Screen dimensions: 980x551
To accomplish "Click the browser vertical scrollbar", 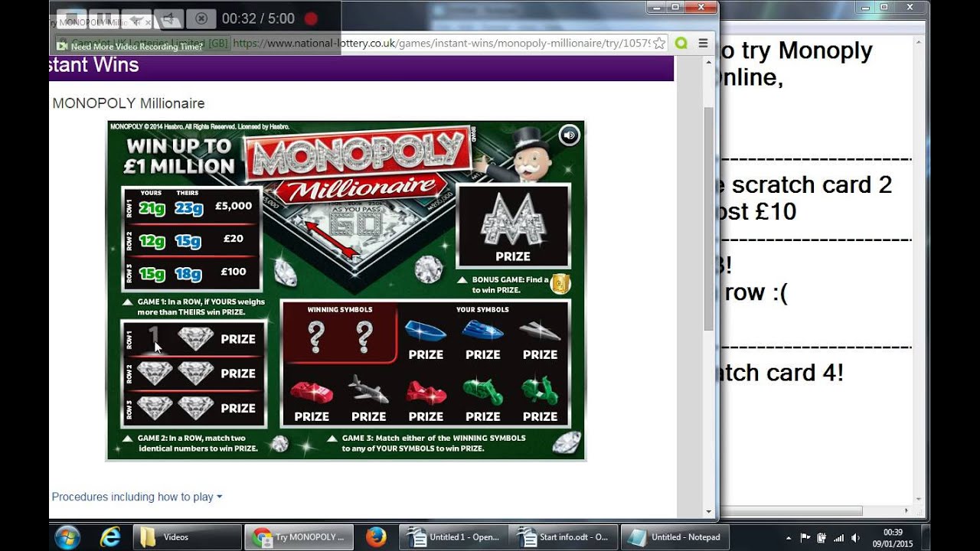I will [x=708, y=218].
